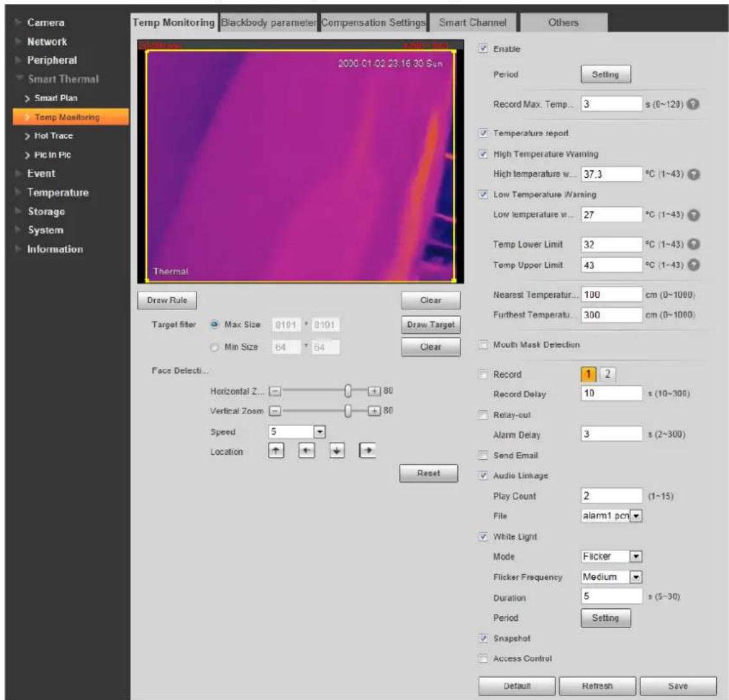Click the Draw Rule button

[167, 301]
